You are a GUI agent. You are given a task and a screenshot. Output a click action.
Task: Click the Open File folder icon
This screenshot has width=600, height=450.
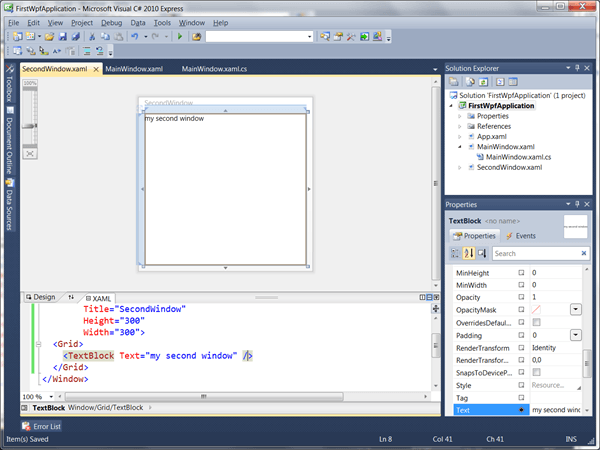click(x=49, y=37)
